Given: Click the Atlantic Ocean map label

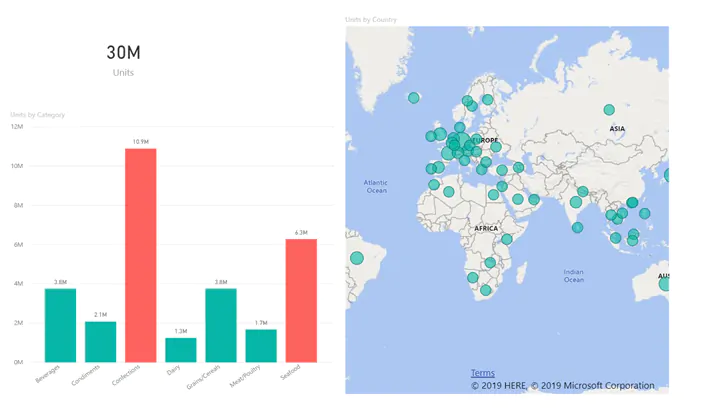Looking at the screenshot, I should pyautogui.click(x=376, y=186).
